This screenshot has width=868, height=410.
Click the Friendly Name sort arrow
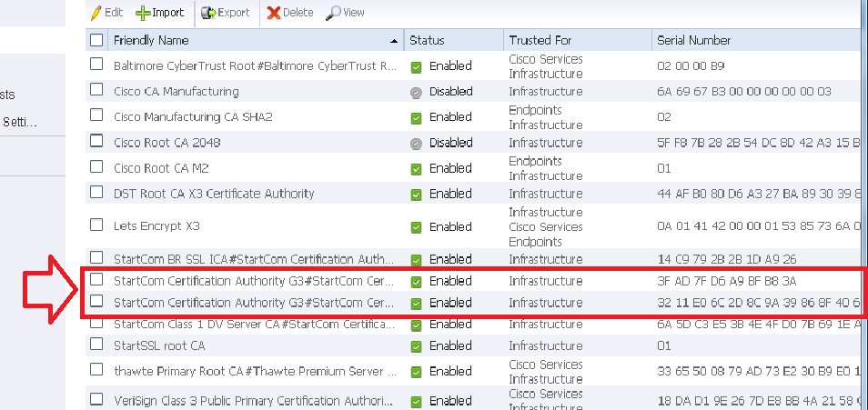394,42
